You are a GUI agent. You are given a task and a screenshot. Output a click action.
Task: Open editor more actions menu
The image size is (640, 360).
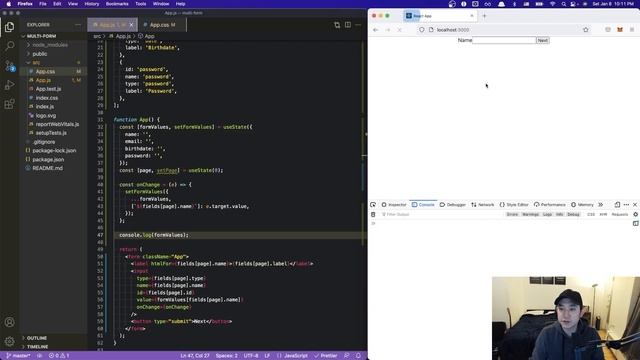pyautogui.click(x=358, y=25)
